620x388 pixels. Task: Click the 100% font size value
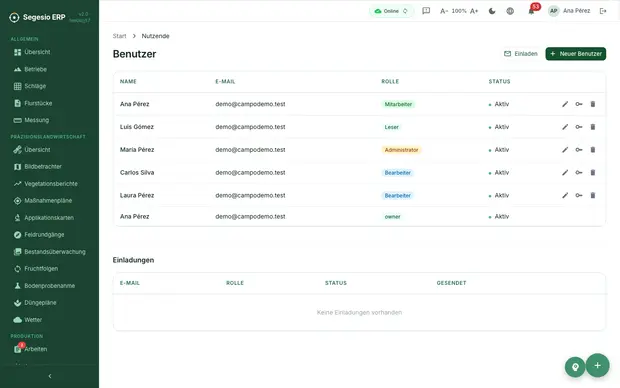click(x=459, y=11)
